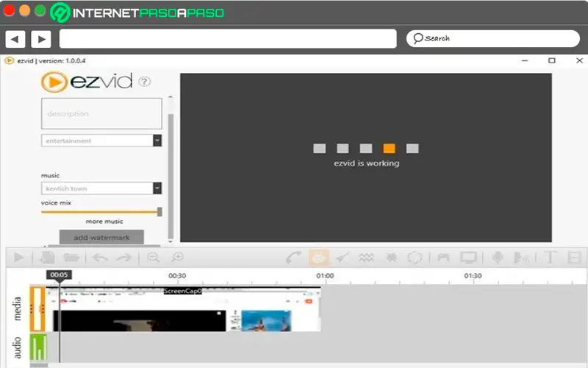Image resolution: width=588 pixels, height=368 pixels.
Task: Click the blue beach thumbnail in the clip
Action: pyautogui.click(x=266, y=320)
